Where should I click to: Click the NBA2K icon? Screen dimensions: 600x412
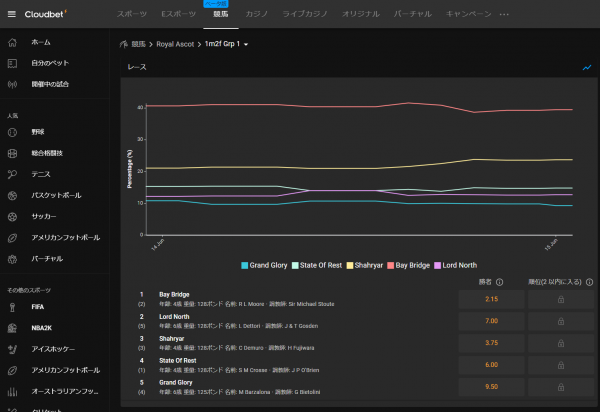tap(12, 328)
